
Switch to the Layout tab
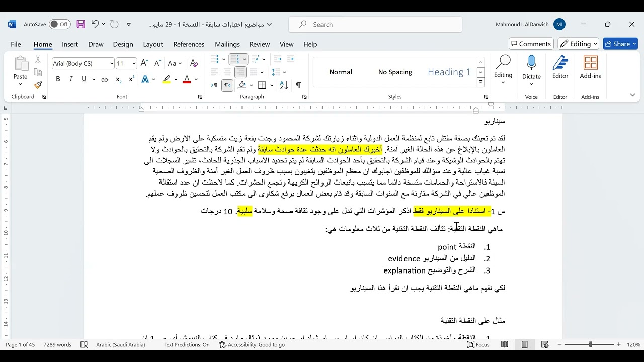153,44
